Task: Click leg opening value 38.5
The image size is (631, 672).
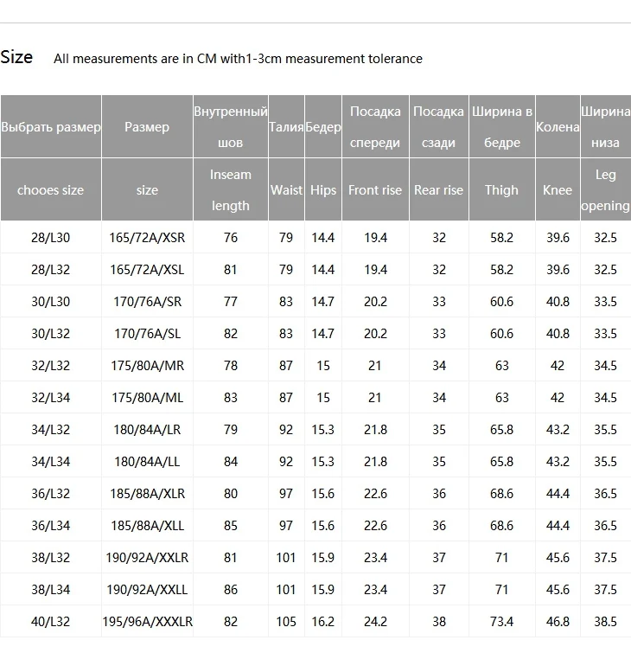Action: pos(605,622)
